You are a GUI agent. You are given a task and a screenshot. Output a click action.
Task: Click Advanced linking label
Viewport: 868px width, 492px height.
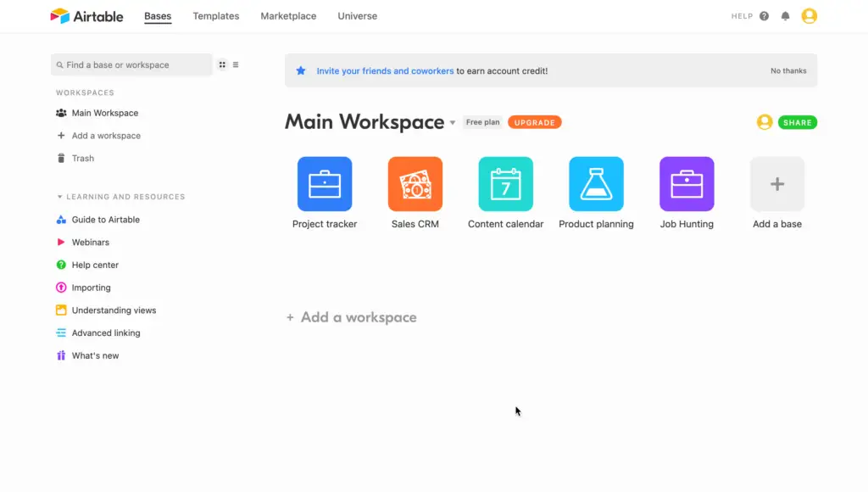106,333
